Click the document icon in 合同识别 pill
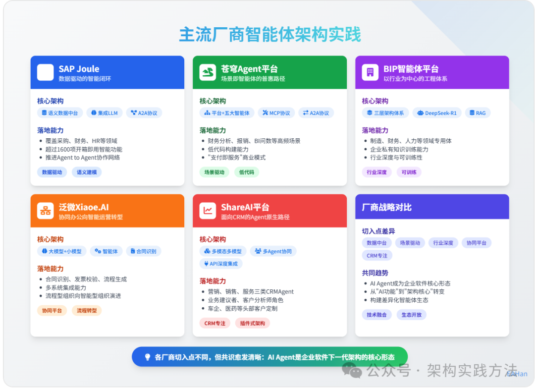The image size is (535, 392). coord(133,251)
